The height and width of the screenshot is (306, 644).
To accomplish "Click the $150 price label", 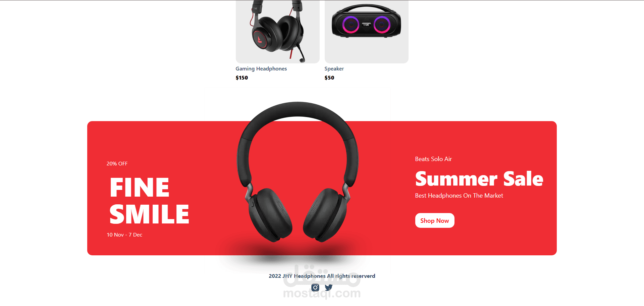I will click(242, 78).
